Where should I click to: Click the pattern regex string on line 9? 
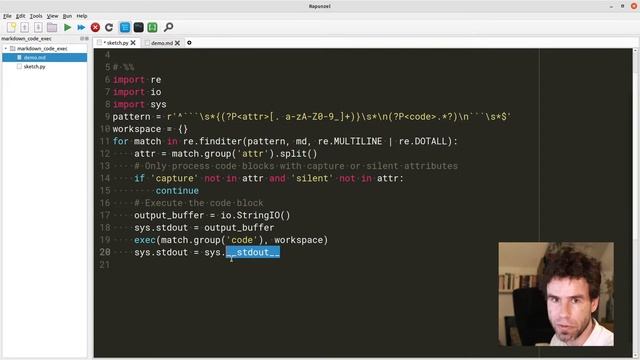pos(339,117)
